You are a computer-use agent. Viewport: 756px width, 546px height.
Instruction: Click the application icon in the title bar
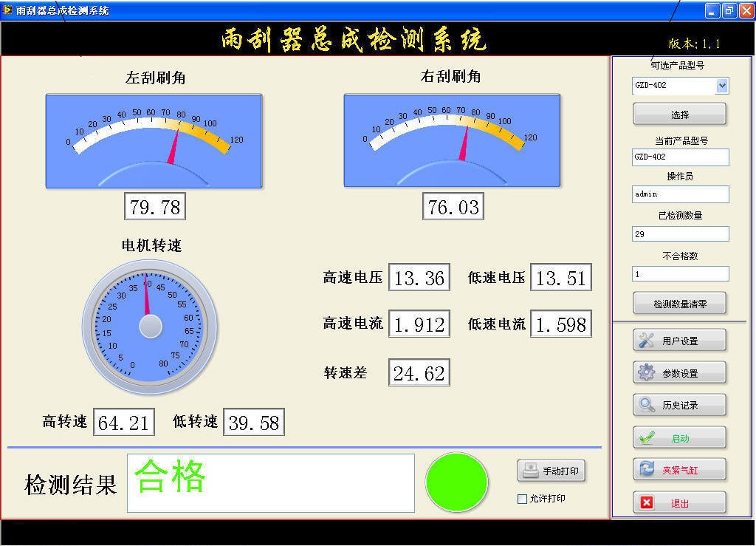coord(7,10)
